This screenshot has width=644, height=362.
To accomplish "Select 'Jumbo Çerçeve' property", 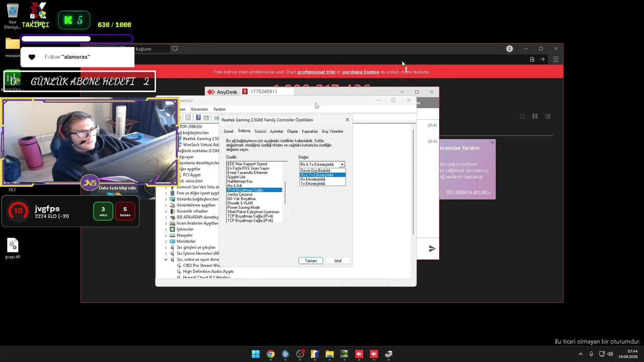I will [x=255, y=195].
